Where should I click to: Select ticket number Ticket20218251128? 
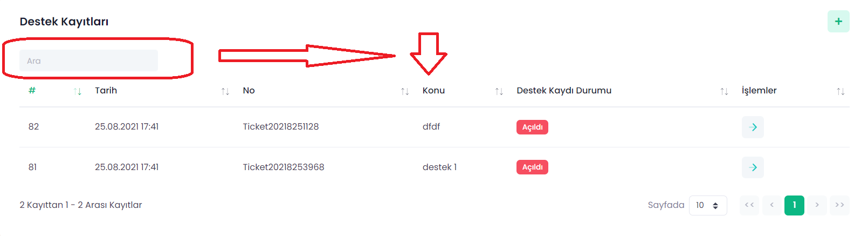[x=280, y=127]
